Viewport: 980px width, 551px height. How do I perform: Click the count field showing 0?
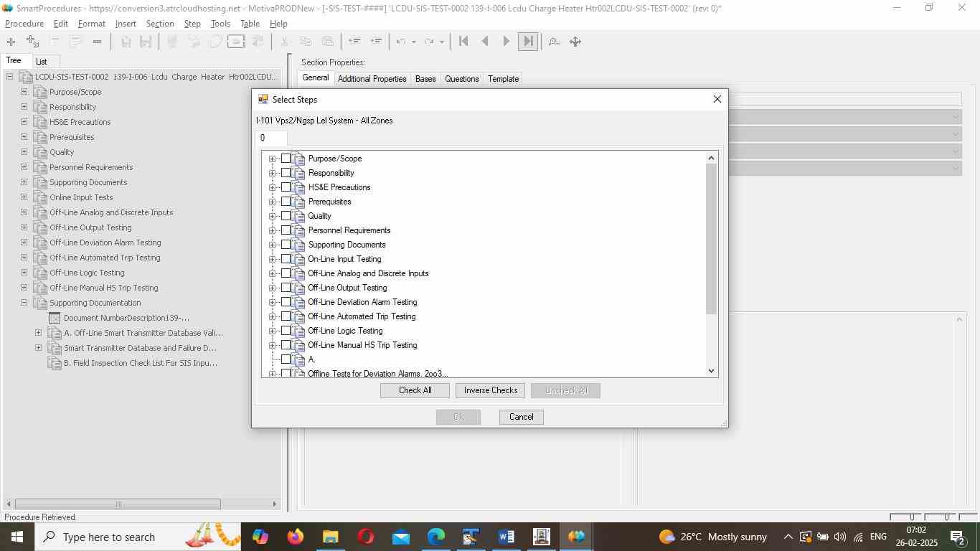pos(272,138)
